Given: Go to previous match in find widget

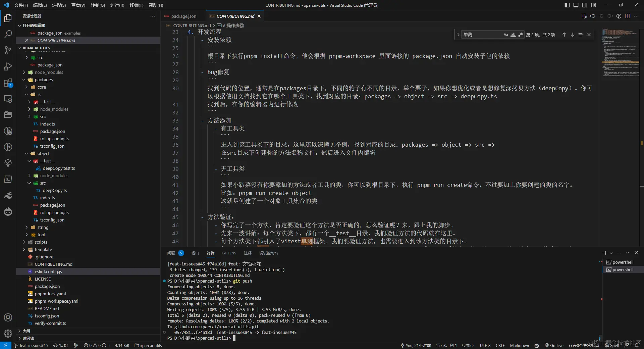Looking at the screenshot, I should click(x=564, y=35).
